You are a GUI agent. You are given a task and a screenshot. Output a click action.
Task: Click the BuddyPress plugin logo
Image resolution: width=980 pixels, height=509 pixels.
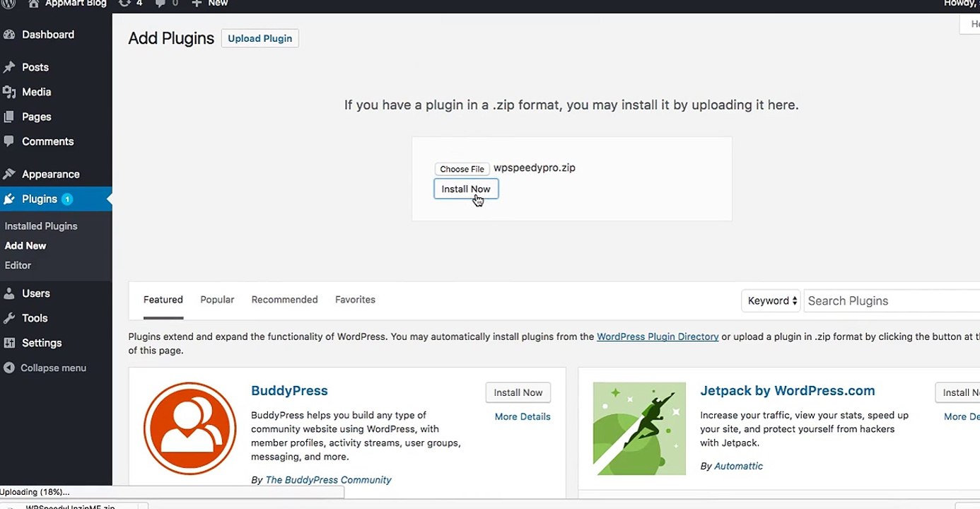pyautogui.click(x=189, y=428)
